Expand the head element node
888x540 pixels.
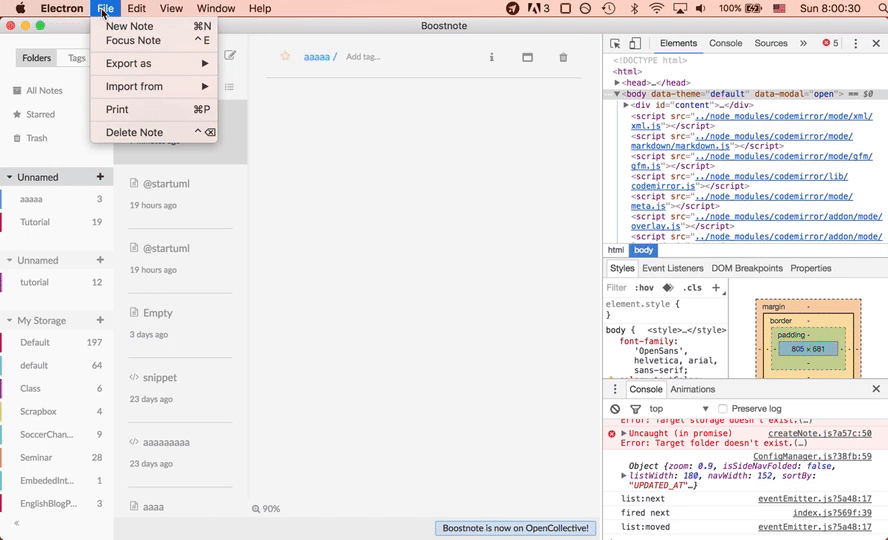point(617,83)
